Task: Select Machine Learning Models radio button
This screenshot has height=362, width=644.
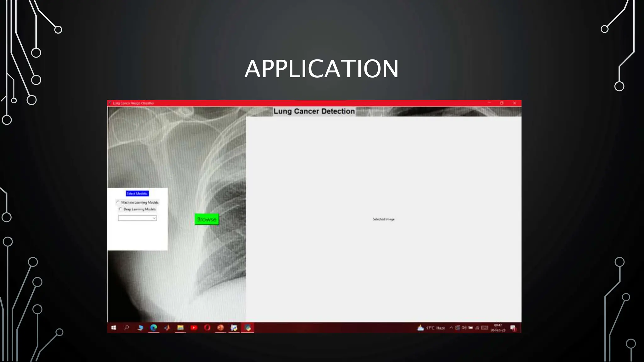Action: [118, 202]
